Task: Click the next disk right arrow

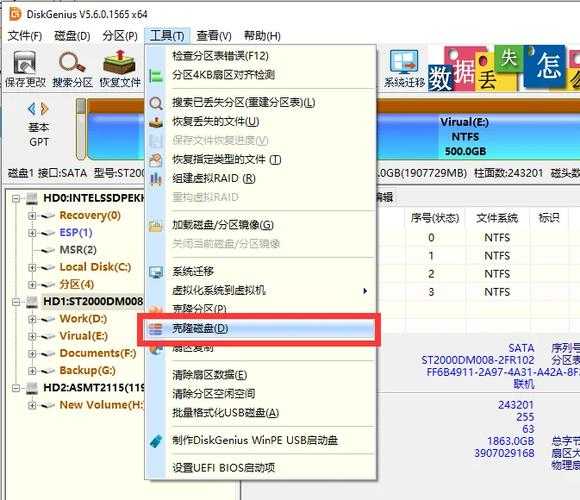Action: click(45, 109)
